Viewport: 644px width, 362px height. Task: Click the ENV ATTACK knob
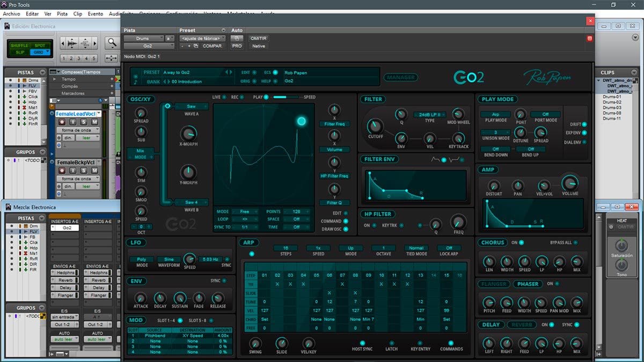141,298
